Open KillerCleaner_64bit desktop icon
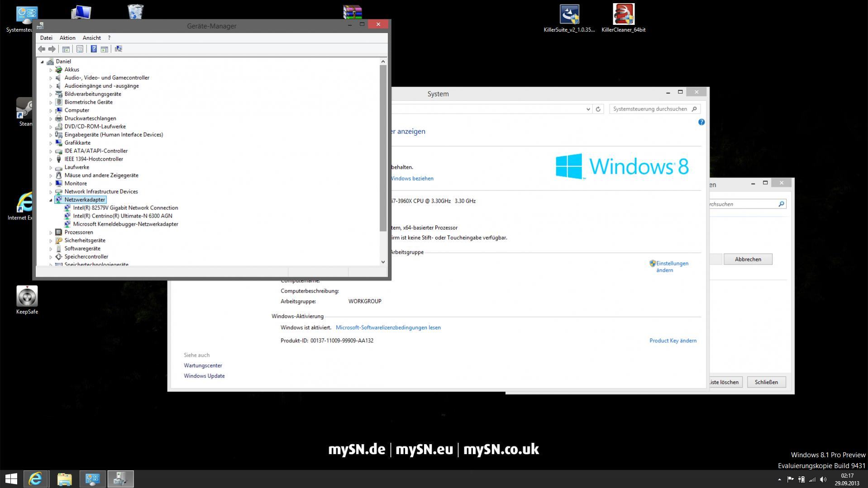Screen dimensions: 868x488 (624, 19)
